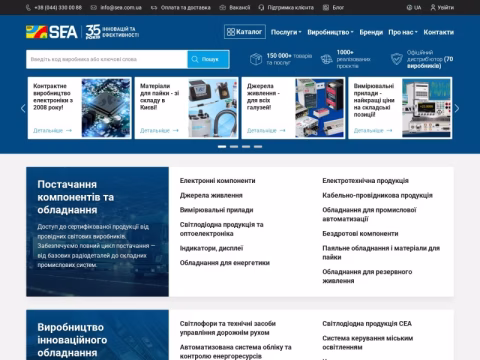Image resolution: width=480 pixels, height=360 pixels.
Task: Click the box icon near 150 000+ товарів
Action: coord(256,59)
